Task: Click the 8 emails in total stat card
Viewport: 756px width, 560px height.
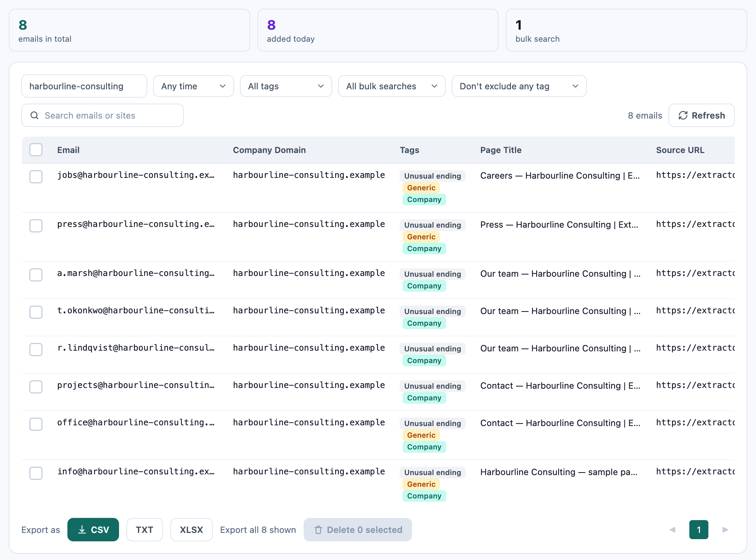Action: click(x=129, y=30)
